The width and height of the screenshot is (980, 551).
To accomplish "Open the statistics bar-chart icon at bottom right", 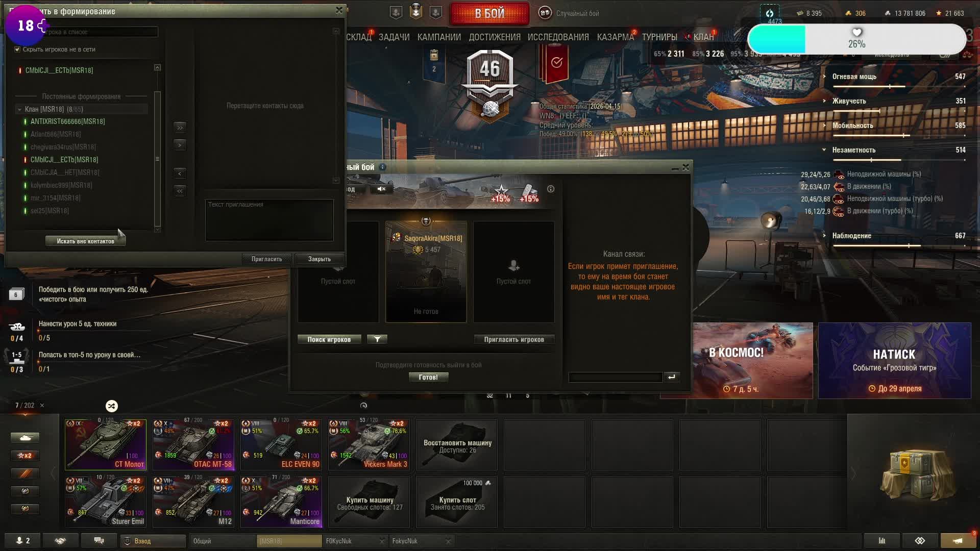I will tap(881, 541).
